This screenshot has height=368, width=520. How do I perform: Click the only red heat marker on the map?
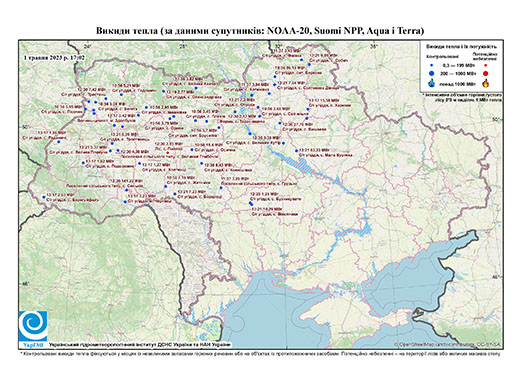167,152
